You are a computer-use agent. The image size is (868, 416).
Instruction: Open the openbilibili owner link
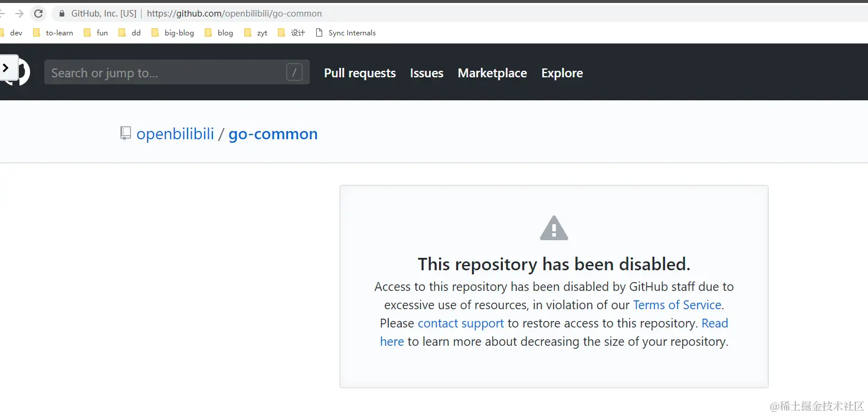pyautogui.click(x=175, y=134)
